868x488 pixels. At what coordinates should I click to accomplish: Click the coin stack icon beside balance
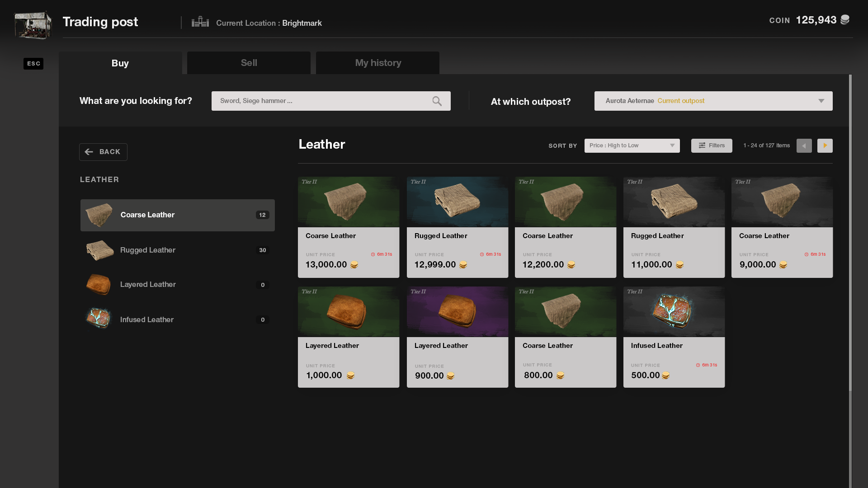pyautogui.click(x=844, y=20)
